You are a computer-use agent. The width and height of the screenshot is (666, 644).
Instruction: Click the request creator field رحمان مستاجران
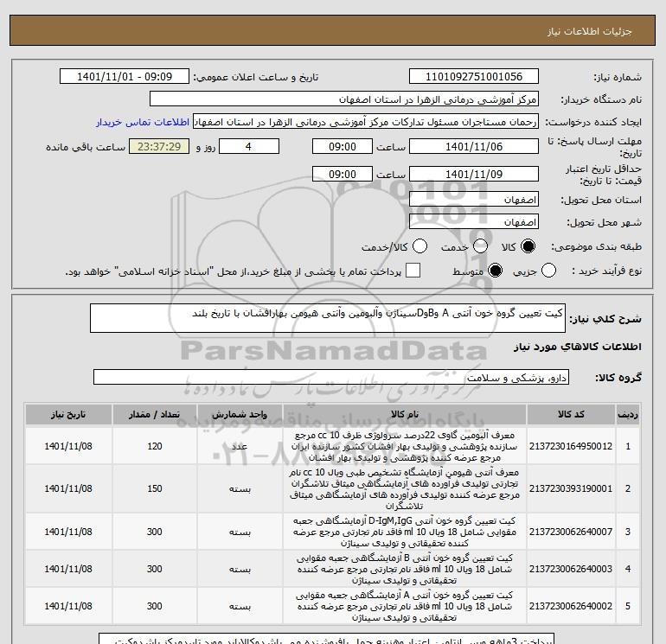tap(366, 121)
